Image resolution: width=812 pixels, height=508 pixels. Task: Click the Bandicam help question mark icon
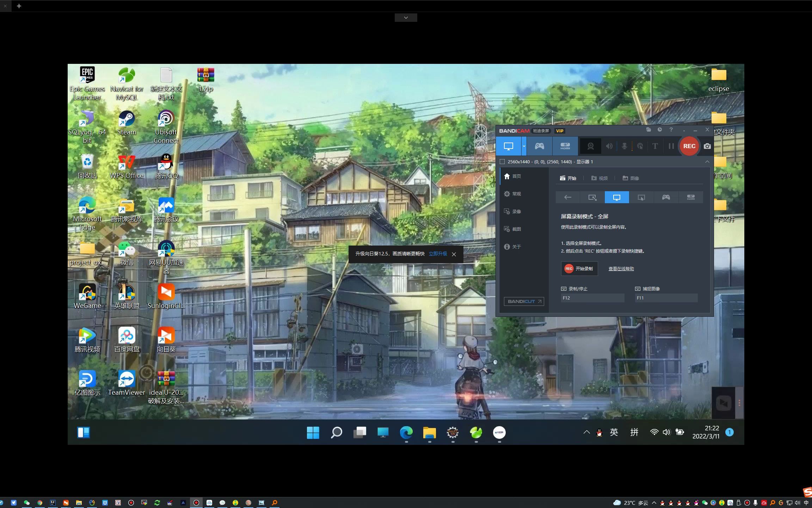tap(671, 130)
